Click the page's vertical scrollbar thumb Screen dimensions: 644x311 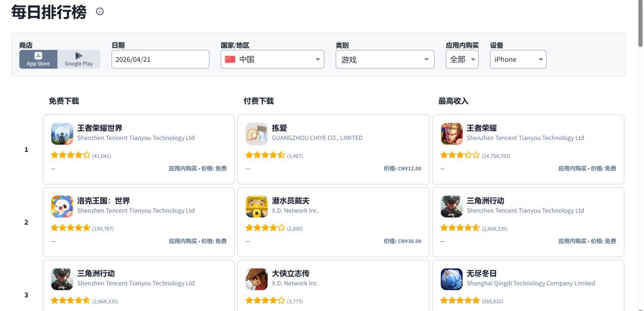(640, 24)
